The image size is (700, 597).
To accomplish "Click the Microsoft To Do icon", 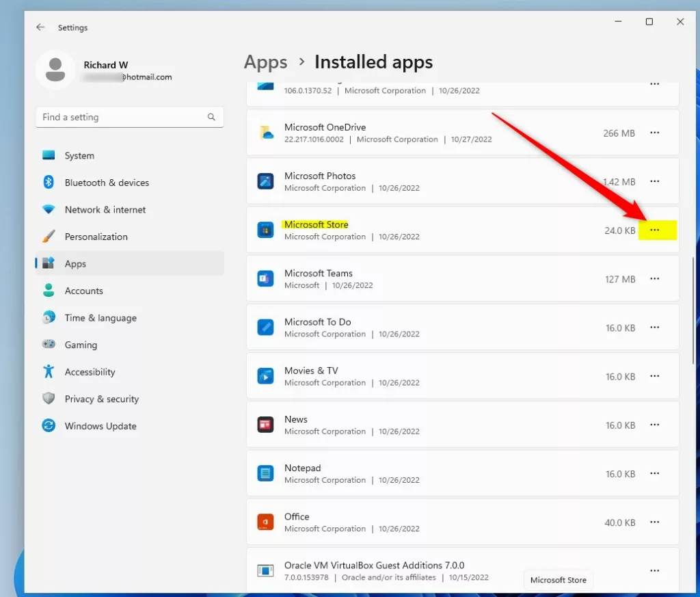I will click(265, 328).
